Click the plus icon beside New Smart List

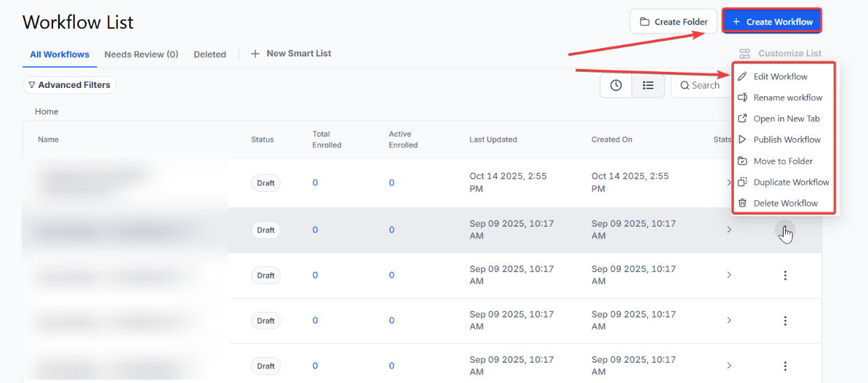click(255, 54)
